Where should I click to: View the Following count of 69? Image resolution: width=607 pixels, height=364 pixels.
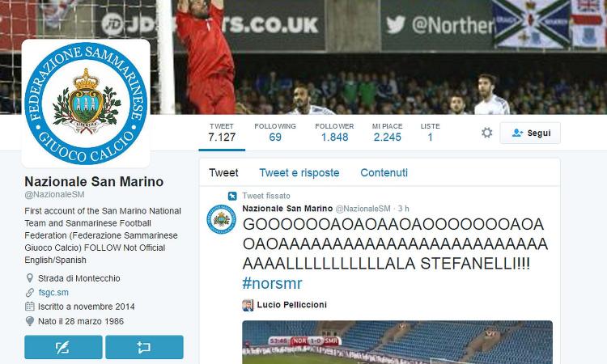pyautogui.click(x=275, y=133)
